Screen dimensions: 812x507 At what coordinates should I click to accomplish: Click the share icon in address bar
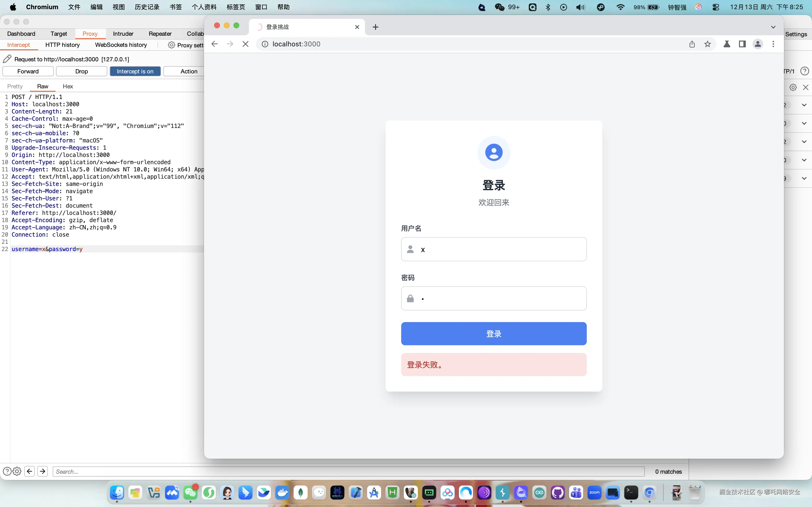[692, 44]
